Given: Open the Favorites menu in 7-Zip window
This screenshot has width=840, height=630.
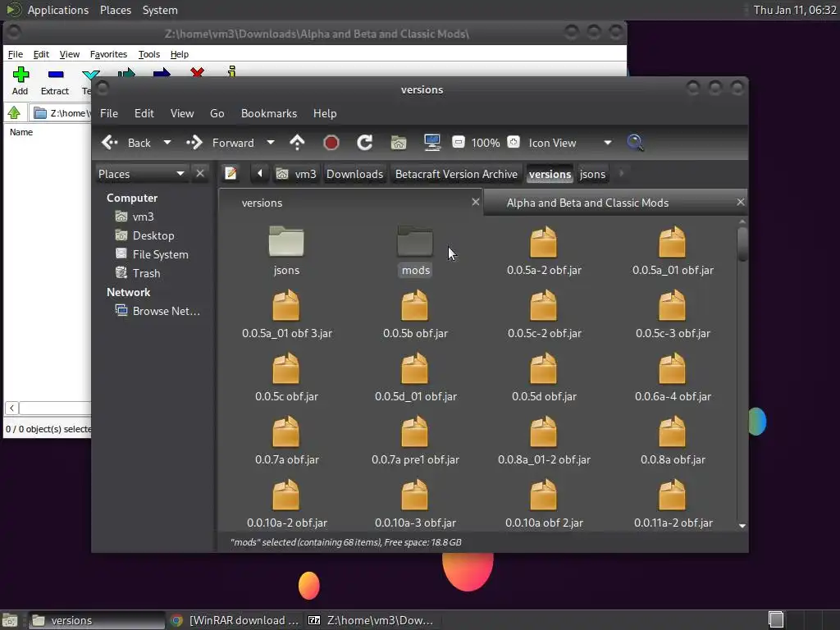Looking at the screenshot, I should point(108,54).
